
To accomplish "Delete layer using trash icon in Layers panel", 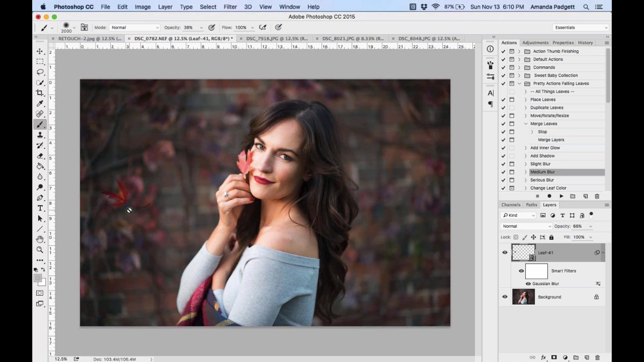I will [x=597, y=357].
